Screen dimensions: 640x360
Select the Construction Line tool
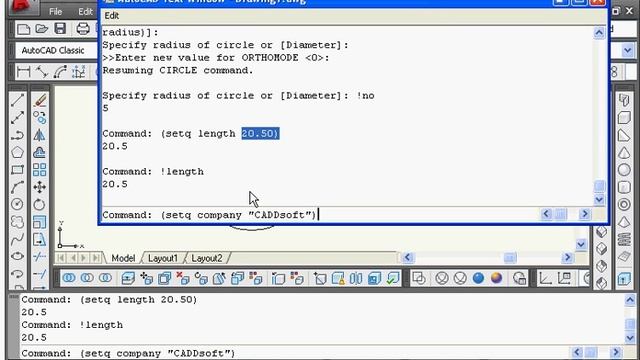coord(17,118)
